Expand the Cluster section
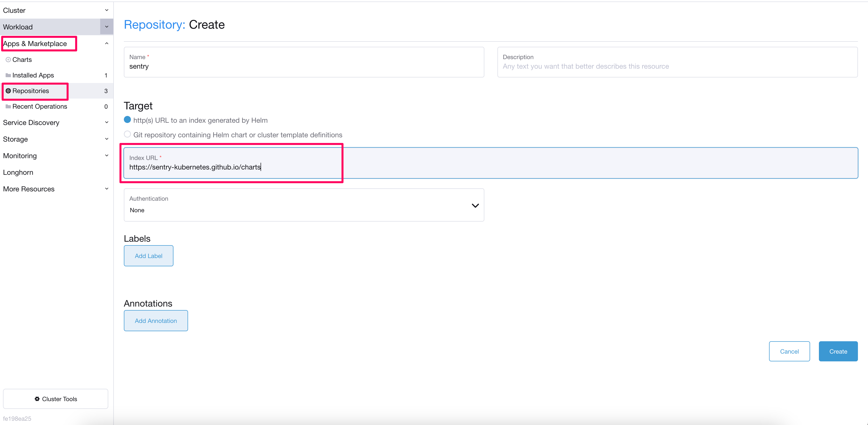Viewport: 868px width, 425px height. coord(106,10)
